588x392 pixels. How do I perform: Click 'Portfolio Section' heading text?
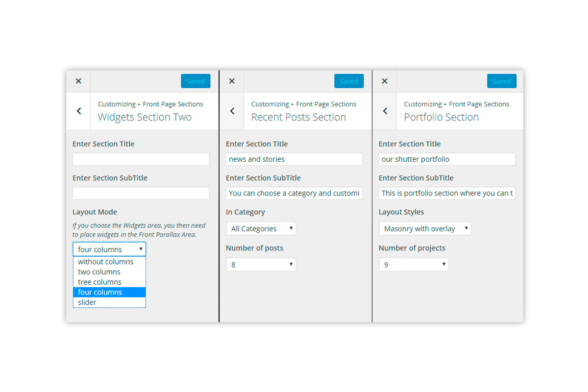click(441, 117)
